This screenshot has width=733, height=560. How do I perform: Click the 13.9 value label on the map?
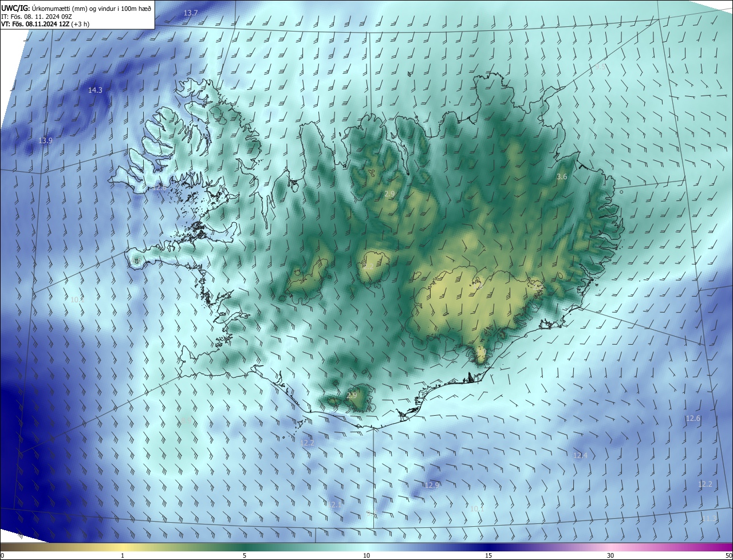[45, 141]
